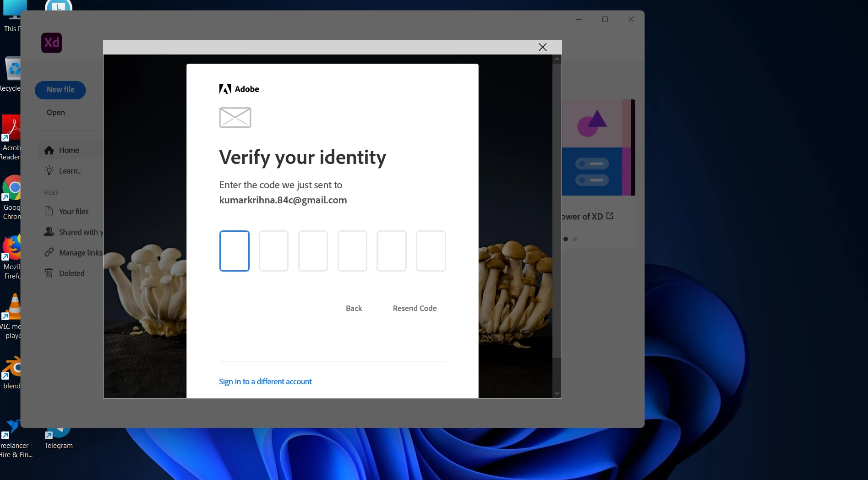The height and width of the screenshot is (480, 868).
Task: Select Google Chrome desktop icon
Action: click(11, 197)
